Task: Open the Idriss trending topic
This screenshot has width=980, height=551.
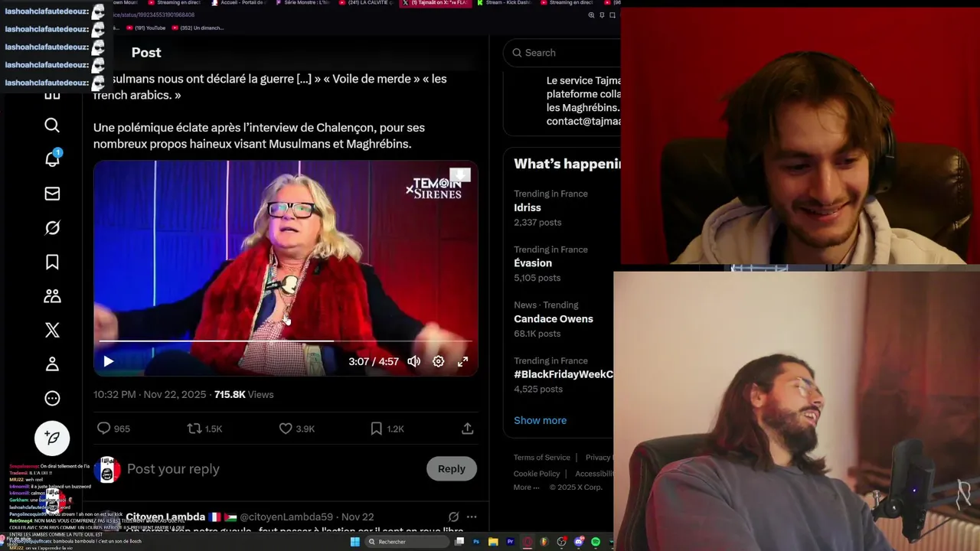Action: [x=528, y=207]
